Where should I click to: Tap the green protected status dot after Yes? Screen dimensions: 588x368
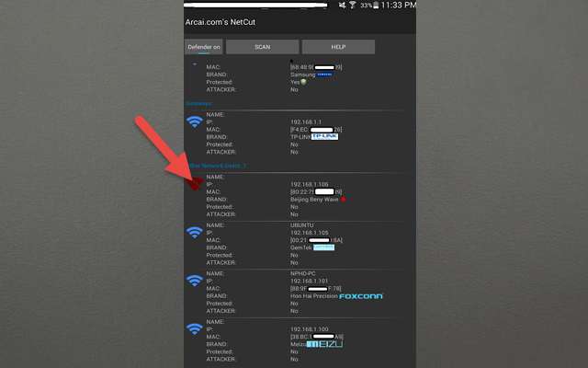point(303,82)
